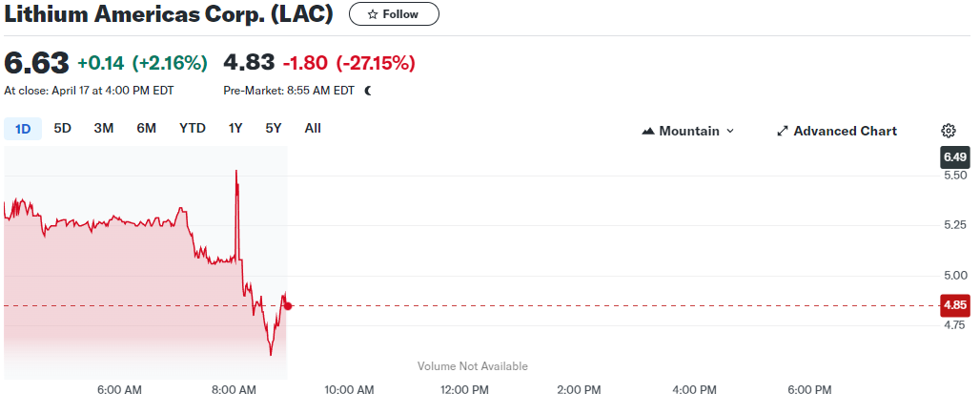The image size is (980, 394).
Task: Open chart settings gear icon
Action: pyautogui.click(x=948, y=131)
